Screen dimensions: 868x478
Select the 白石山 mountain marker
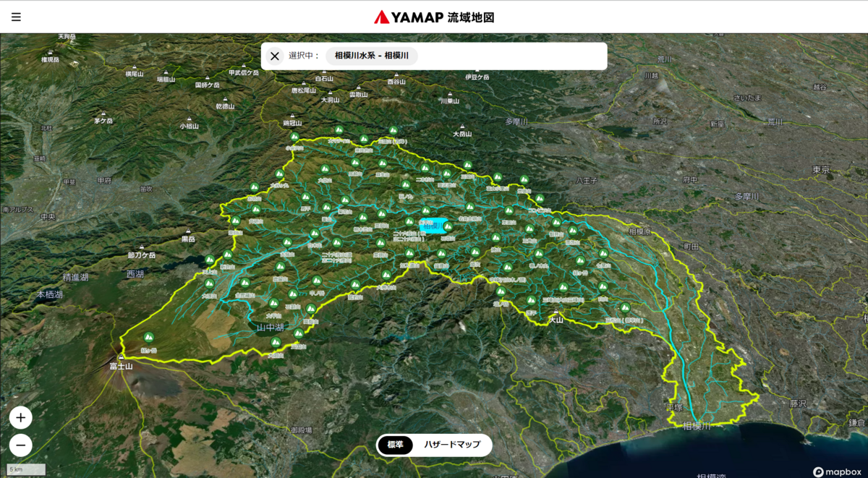tap(324, 75)
